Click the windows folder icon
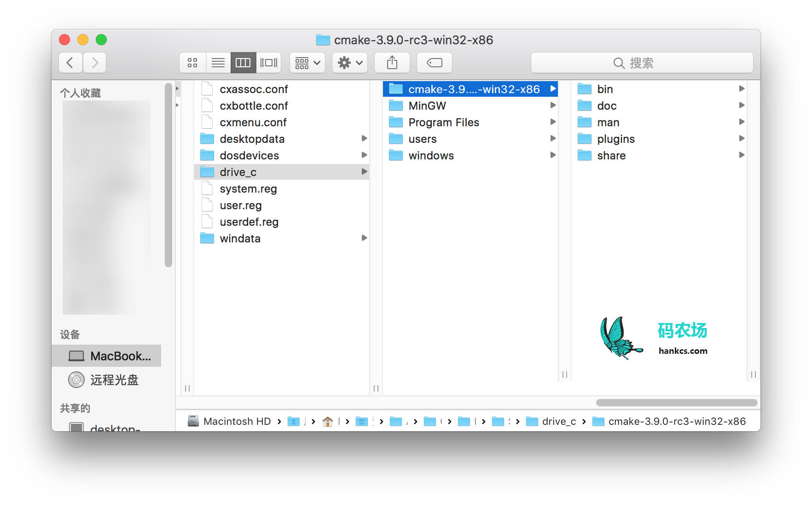Viewport: 812px width, 505px height. point(396,155)
